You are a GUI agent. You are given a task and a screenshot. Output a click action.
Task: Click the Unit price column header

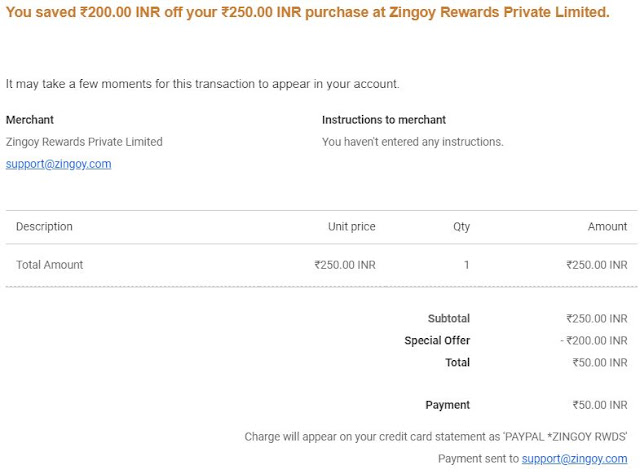click(352, 227)
